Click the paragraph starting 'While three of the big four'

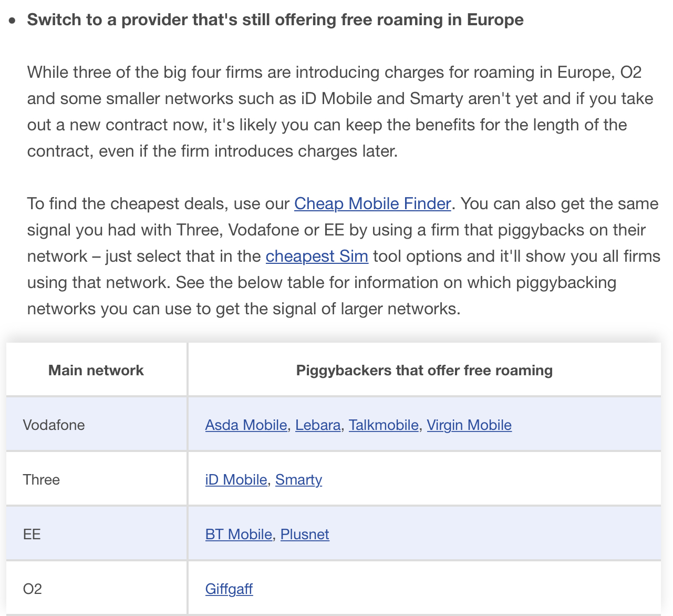click(x=336, y=111)
